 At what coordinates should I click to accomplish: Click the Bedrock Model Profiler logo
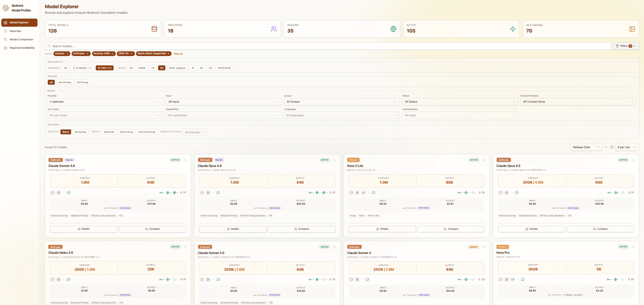tap(6, 8)
